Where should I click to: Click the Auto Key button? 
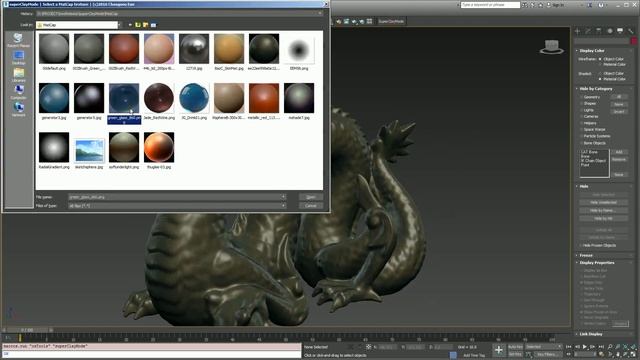click(515, 347)
